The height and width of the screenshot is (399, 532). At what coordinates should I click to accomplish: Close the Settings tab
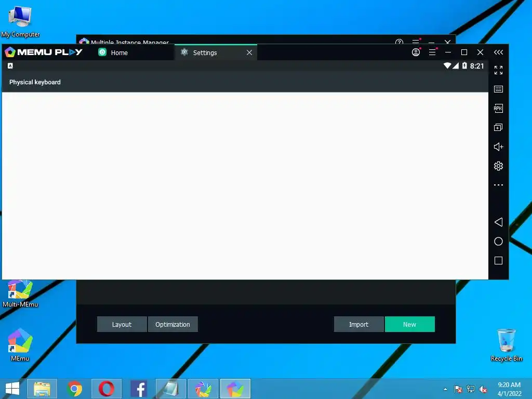249,52
